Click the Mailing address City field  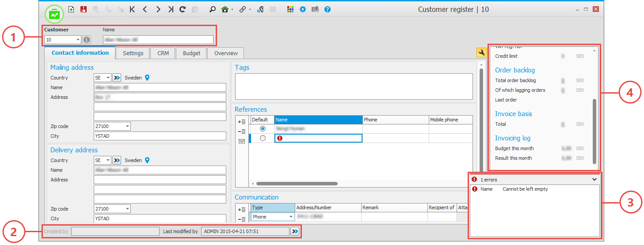tap(160, 136)
